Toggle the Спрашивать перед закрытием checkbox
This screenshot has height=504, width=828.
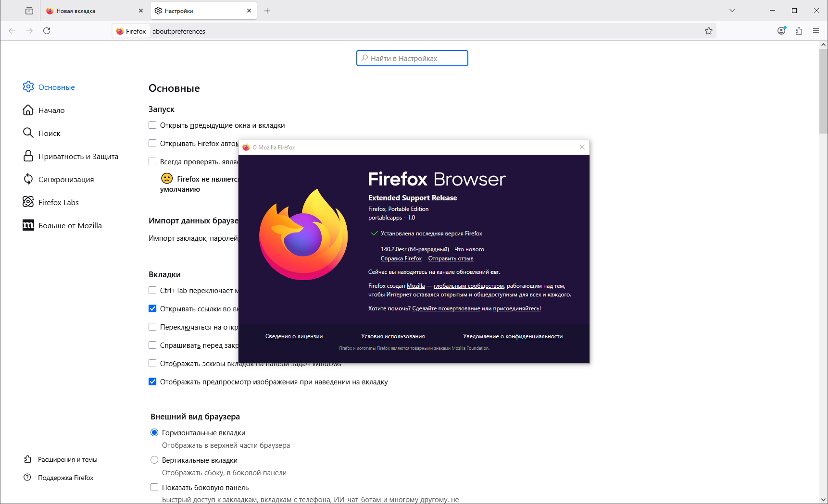(x=152, y=345)
